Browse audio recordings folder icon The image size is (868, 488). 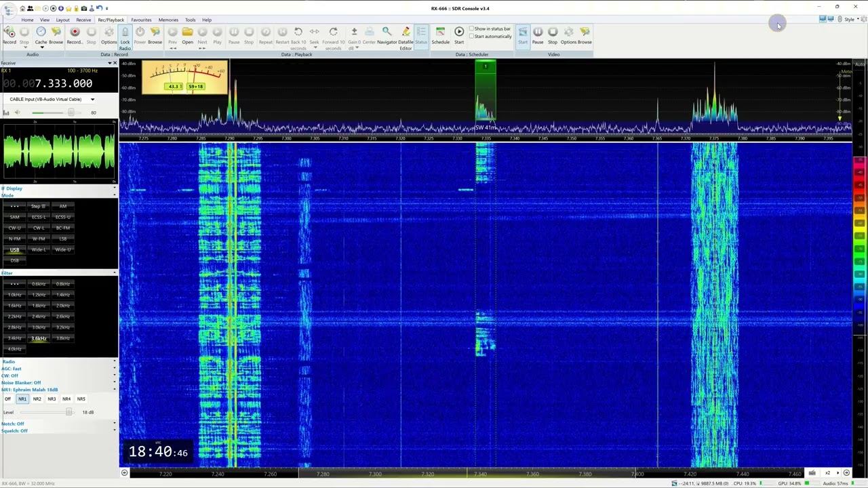56,35
